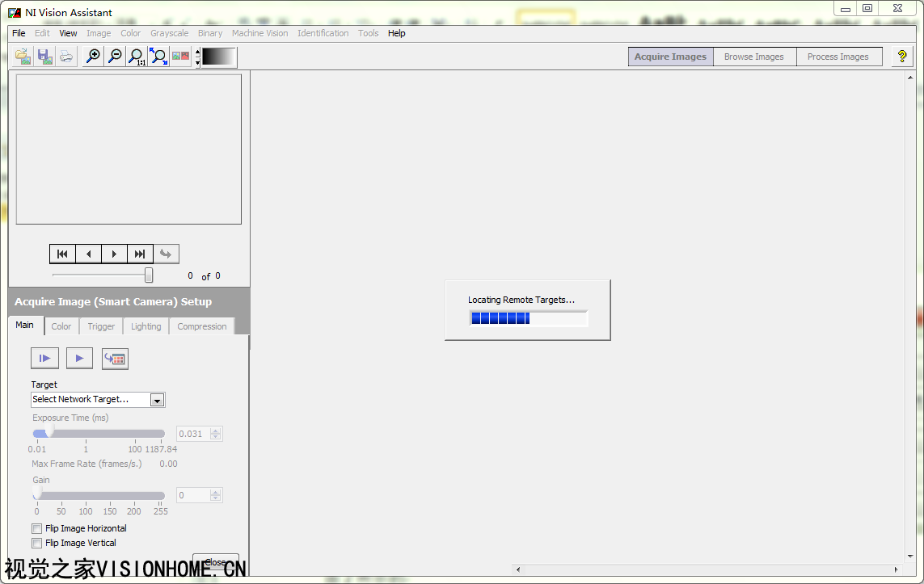Click the Acquire Continuous Images play button
This screenshot has width=924, height=584.
tap(79, 359)
